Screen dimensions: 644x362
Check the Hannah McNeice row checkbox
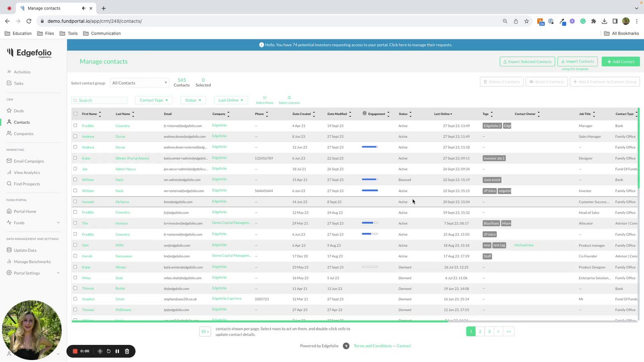(75, 202)
